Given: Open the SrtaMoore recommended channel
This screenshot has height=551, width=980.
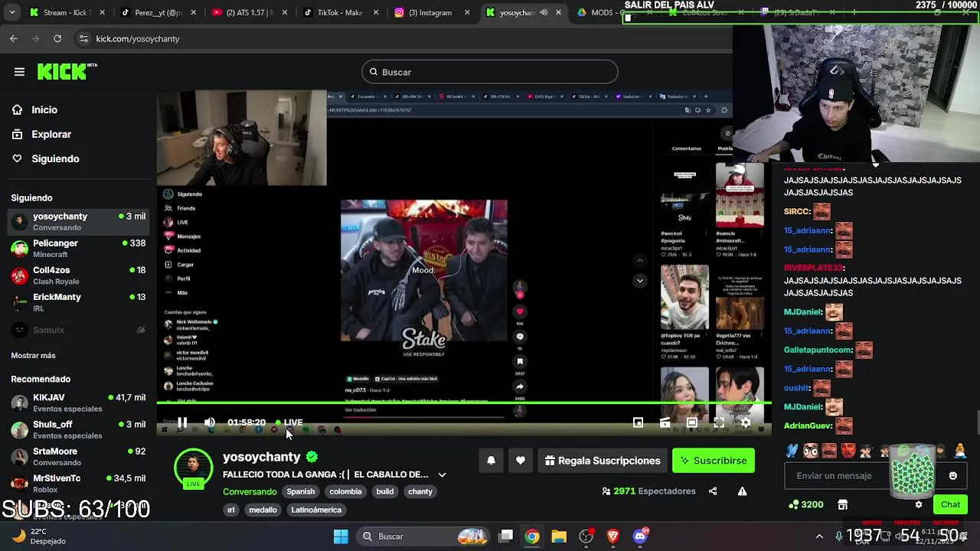Looking at the screenshot, I should [77, 457].
